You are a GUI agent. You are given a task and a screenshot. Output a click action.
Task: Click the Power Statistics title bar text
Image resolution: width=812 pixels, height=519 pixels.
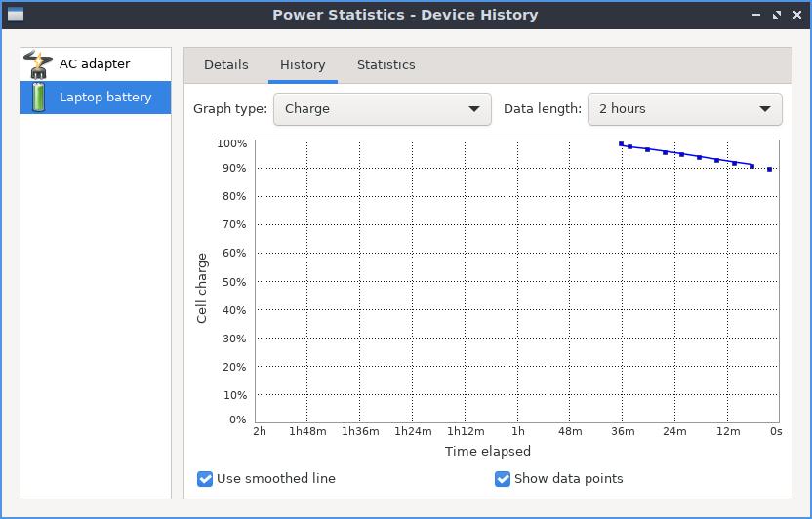[405, 15]
